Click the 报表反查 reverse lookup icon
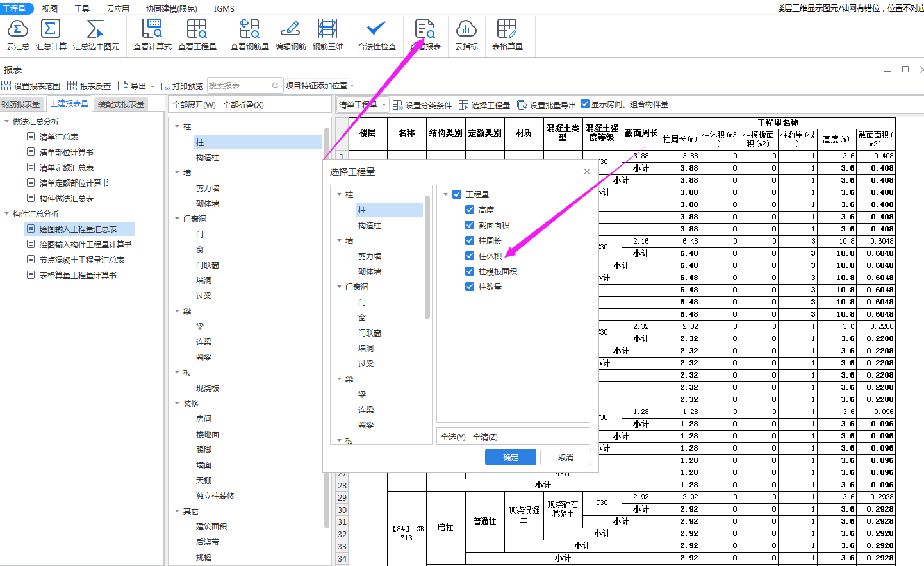 [72, 86]
